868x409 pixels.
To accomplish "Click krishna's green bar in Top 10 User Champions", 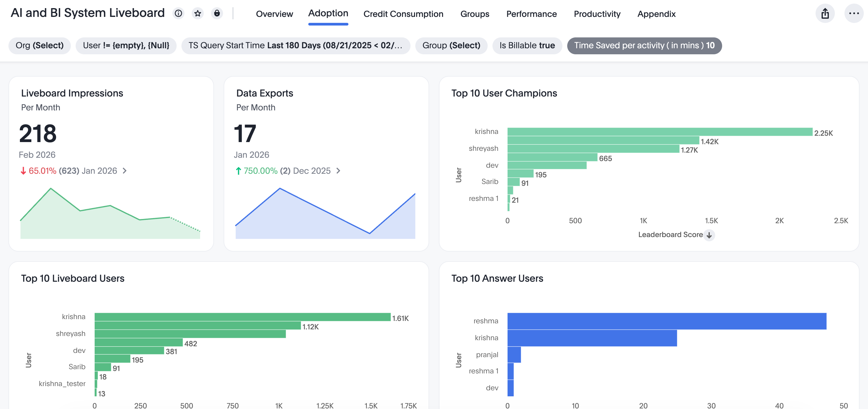I will tap(659, 132).
